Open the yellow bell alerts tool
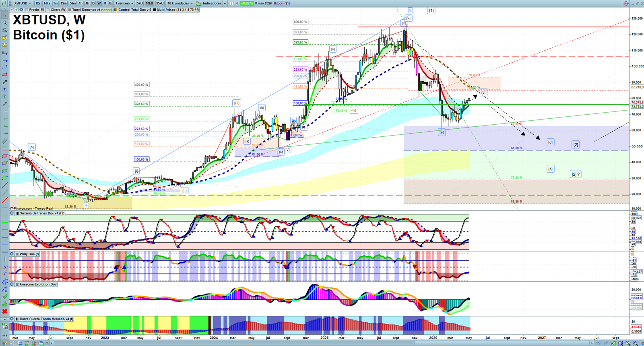 click(4, 45)
